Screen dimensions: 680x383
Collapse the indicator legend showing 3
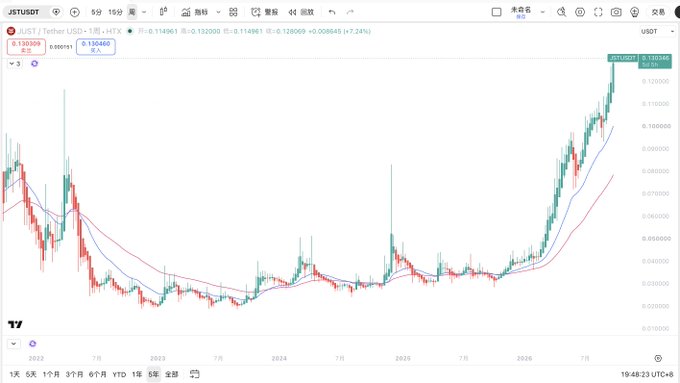15,64
